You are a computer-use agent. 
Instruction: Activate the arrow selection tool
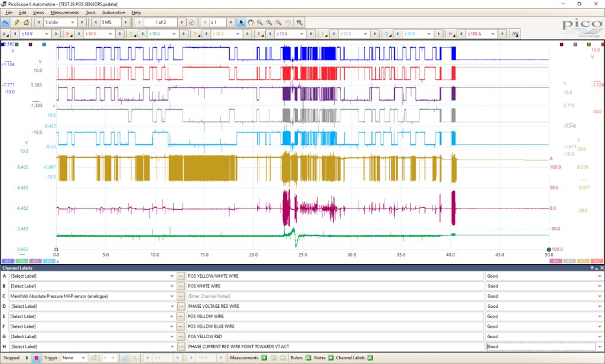point(241,22)
